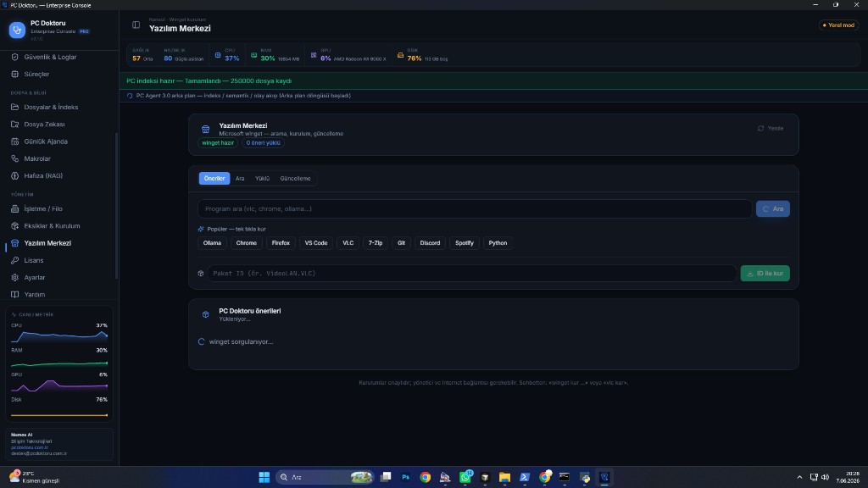Screen dimensions: 868x488
Task: Show hidden tray icons chevron
Action: coord(799,477)
